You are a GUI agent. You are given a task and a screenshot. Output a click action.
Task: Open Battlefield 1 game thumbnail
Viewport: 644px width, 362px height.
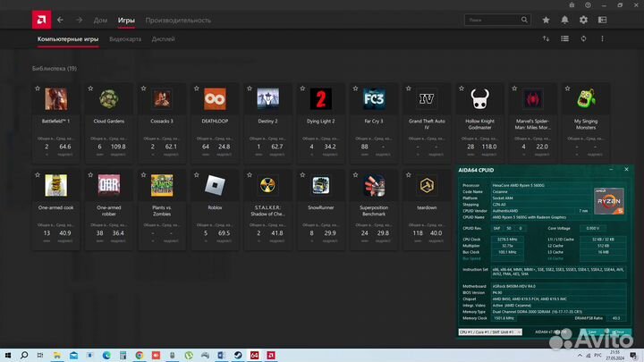(x=55, y=98)
